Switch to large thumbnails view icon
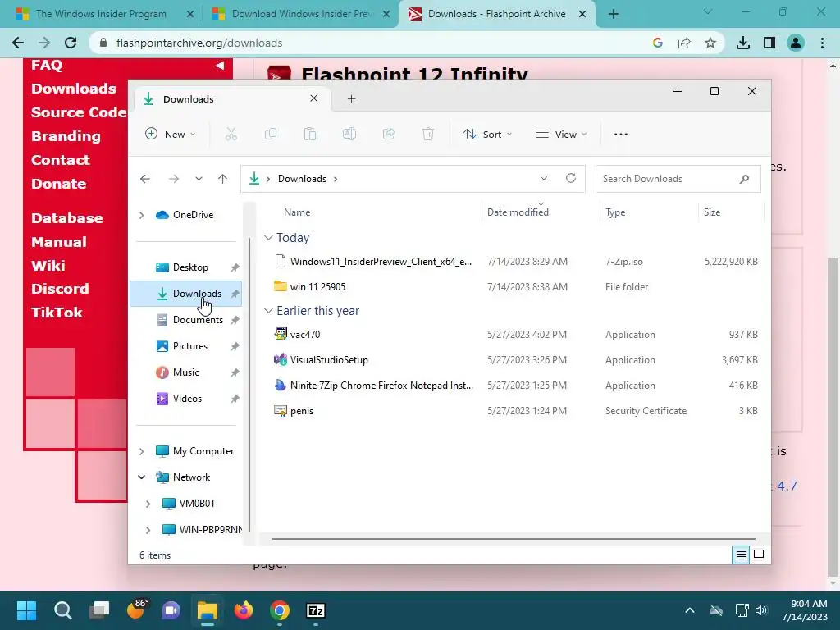Screen dimensions: 840x630 pyautogui.click(x=759, y=555)
